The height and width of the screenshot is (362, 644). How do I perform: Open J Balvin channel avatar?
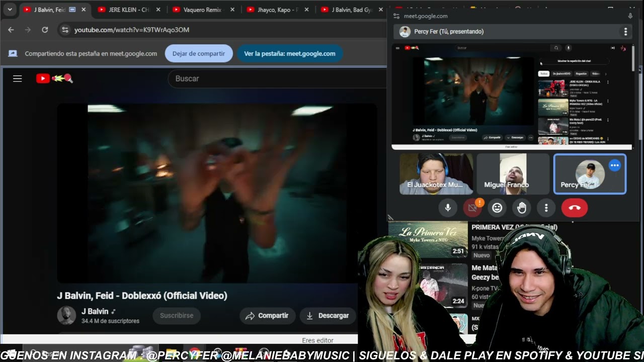pyautogui.click(x=66, y=316)
